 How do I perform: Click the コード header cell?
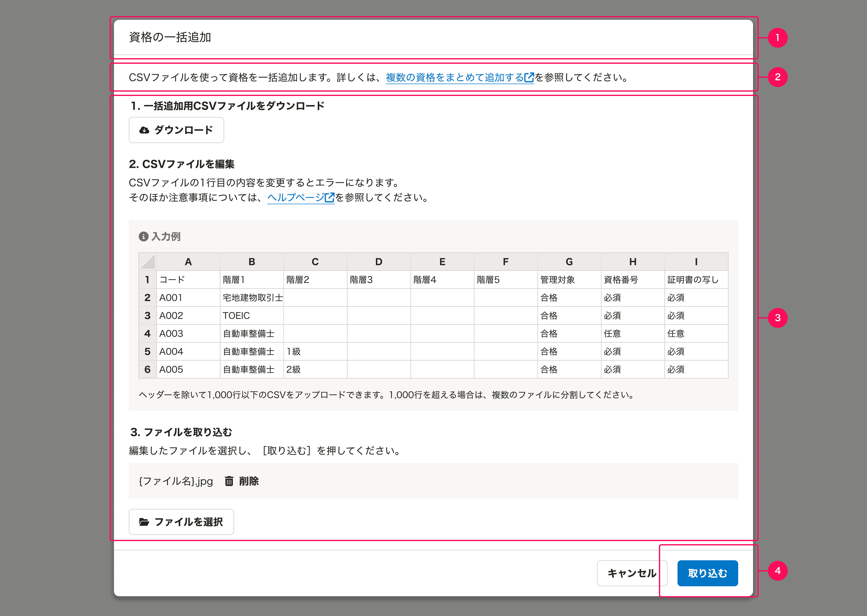188,280
